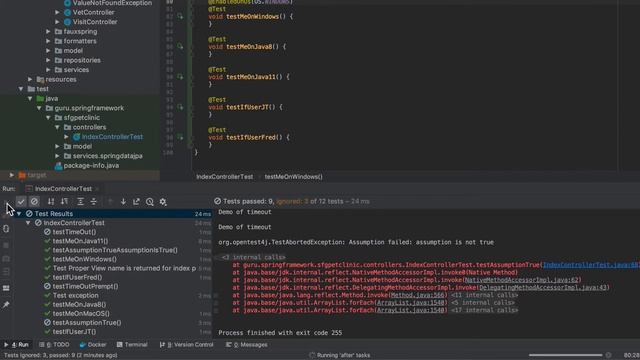Expand the <11 internal calls> fold

tap(484, 295)
